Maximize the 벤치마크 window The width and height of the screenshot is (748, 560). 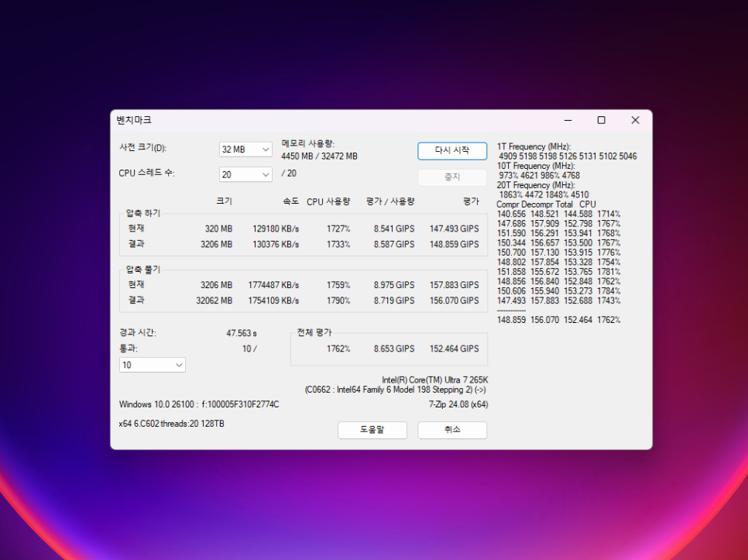click(x=601, y=120)
